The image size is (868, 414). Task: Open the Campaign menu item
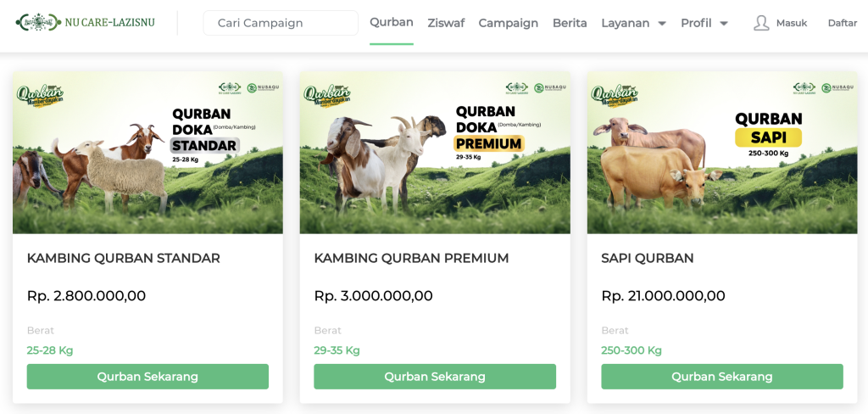click(x=508, y=23)
